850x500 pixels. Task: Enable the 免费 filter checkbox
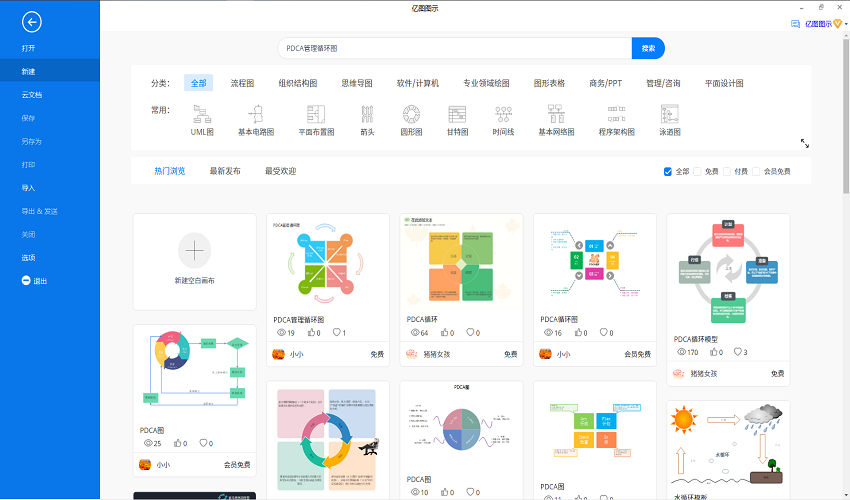697,171
